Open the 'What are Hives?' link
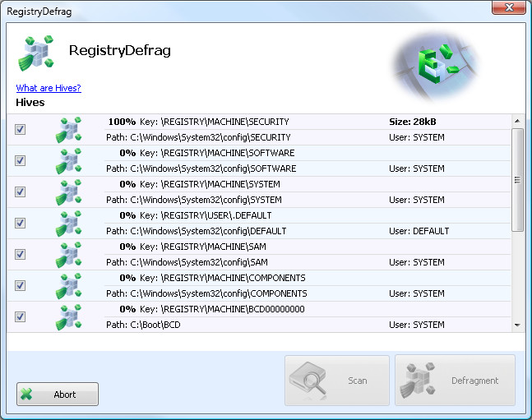The width and height of the screenshot is (532, 420). pos(49,88)
